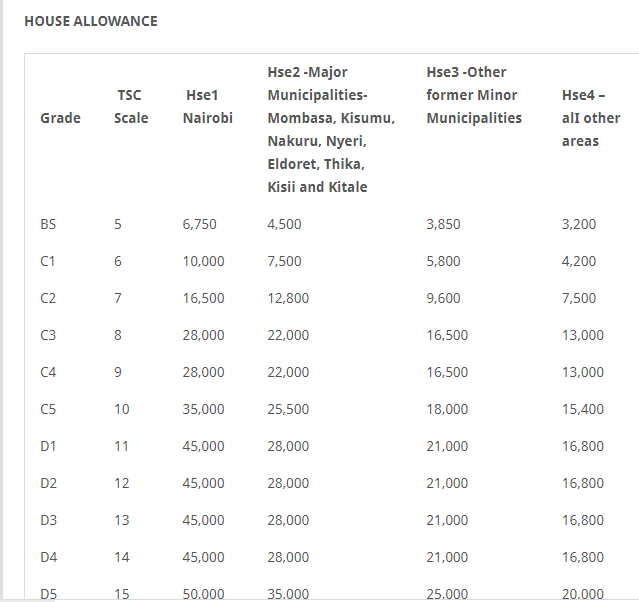Screen dimensions: 639x602
Task: Select the C1 grade cell
Action: click(48, 261)
